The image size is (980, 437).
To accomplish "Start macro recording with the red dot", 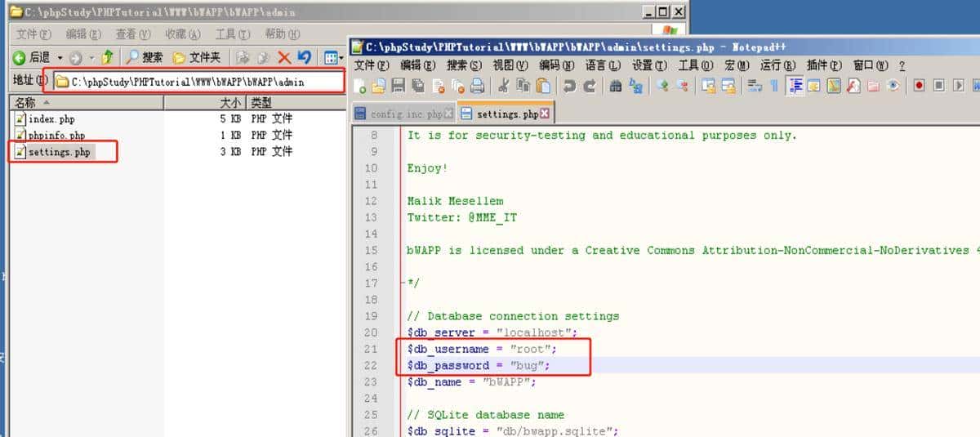I will pyautogui.click(x=919, y=86).
